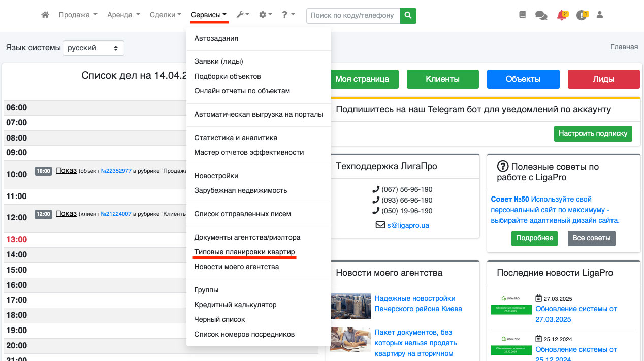Click the Настроить подписку button
This screenshot has height=361, width=644.
[593, 134]
